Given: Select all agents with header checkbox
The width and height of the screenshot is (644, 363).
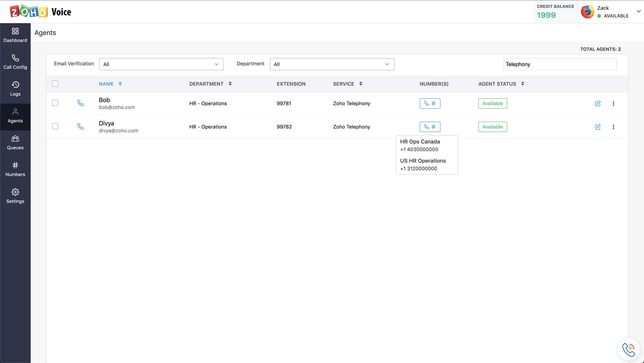Looking at the screenshot, I should click(55, 84).
